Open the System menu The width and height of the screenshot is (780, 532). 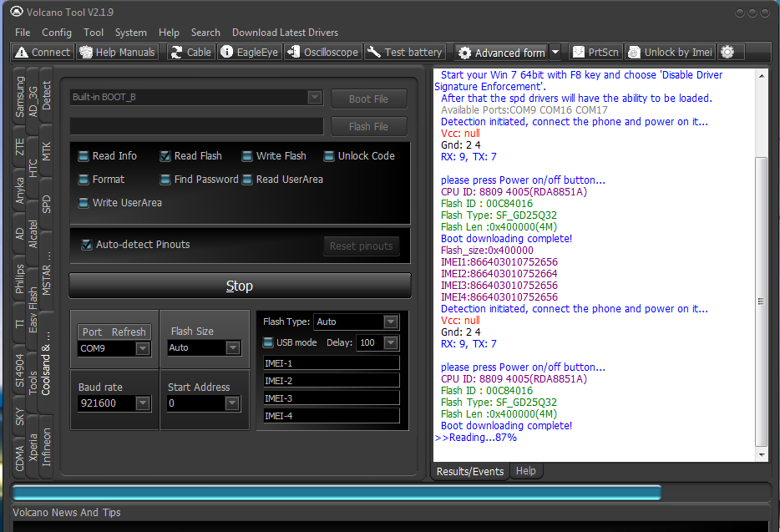(x=131, y=33)
